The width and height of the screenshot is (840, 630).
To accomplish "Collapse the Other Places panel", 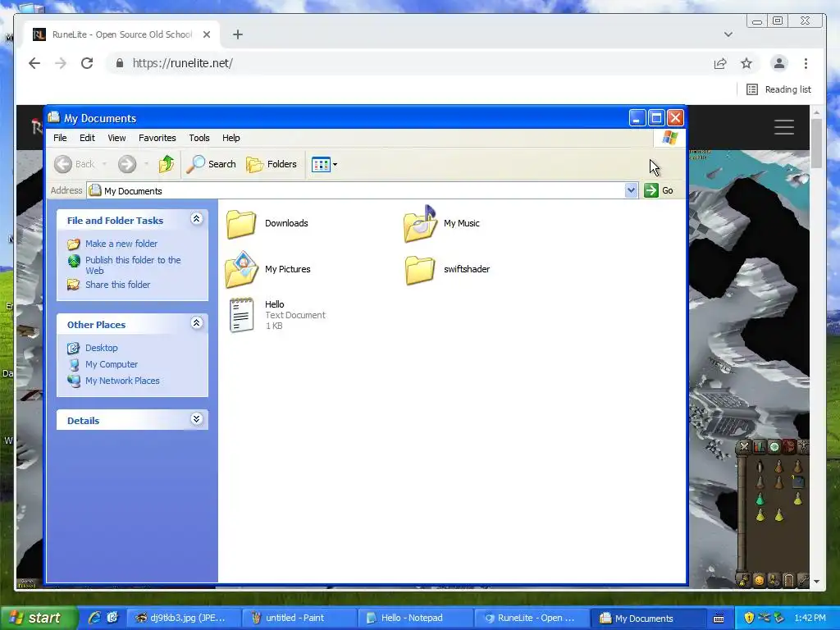I will pyautogui.click(x=197, y=322).
